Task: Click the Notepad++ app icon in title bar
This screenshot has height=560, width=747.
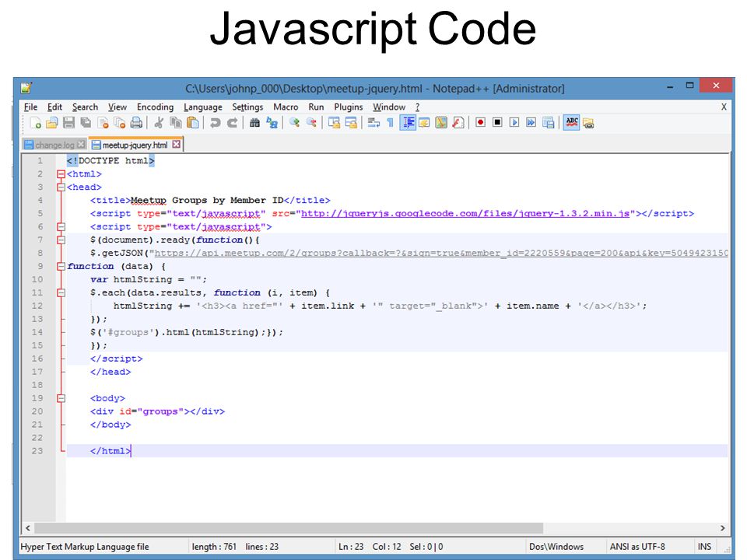Action: [x=26, y=88]
